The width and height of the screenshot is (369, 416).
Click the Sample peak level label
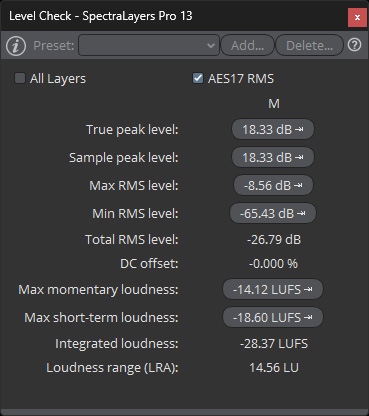click(x=123, y=158)
